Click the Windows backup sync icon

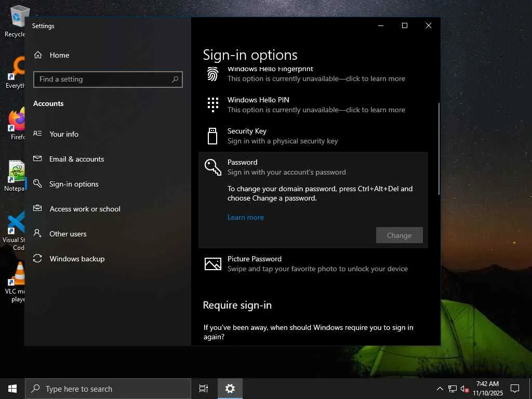37,258
